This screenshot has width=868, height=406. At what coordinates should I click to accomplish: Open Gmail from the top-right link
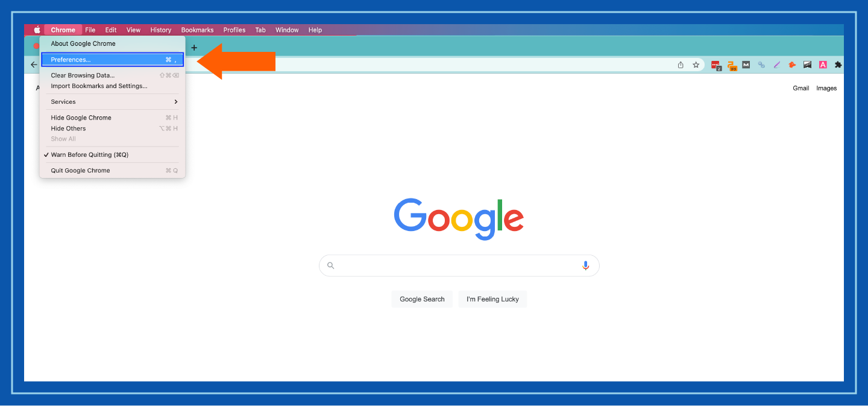click(x=800, y=87)
